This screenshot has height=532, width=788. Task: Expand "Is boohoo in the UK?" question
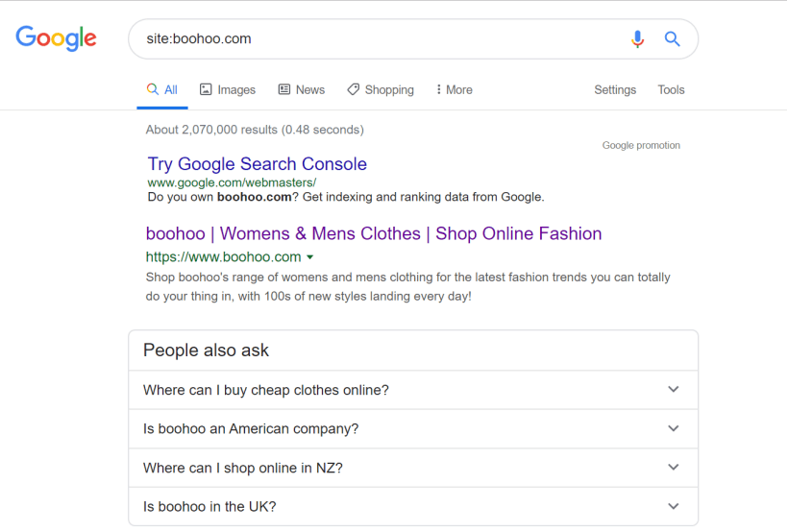(x=413, y=506)
